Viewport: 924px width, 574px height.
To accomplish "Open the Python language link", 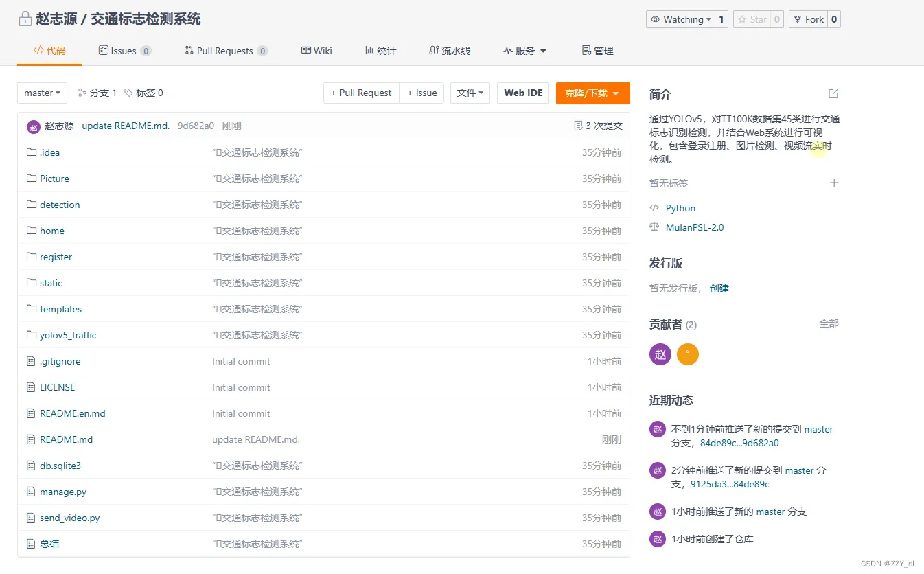I will (x=680, y=208).
